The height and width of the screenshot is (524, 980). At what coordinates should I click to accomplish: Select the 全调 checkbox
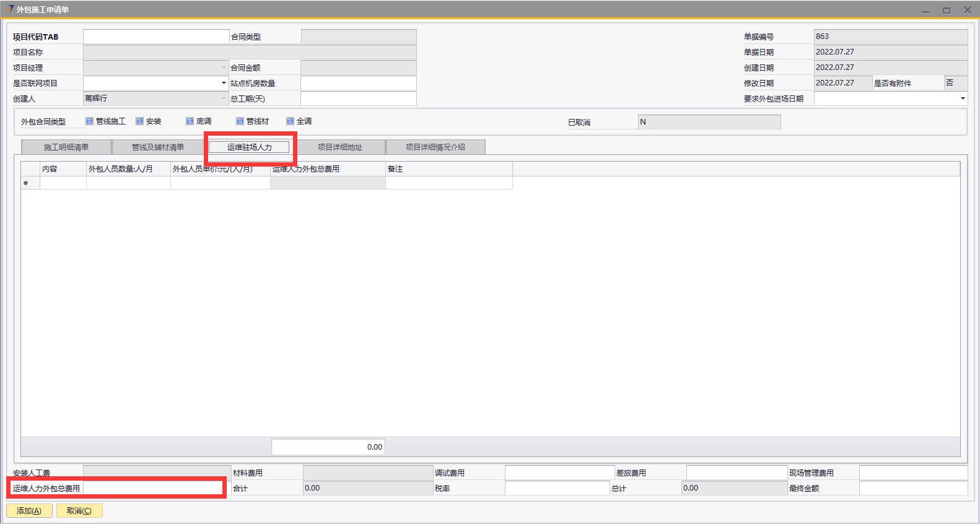click(290, 121)
